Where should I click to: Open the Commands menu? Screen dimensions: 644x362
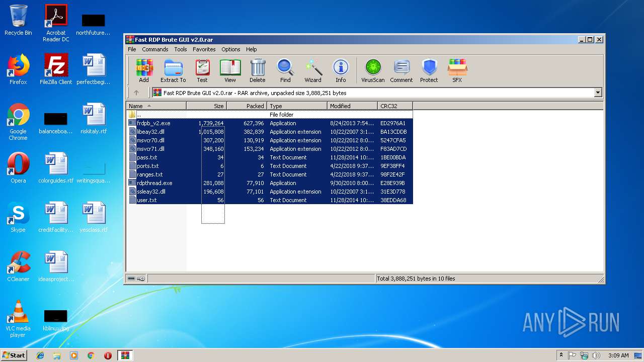pos(155,49)
